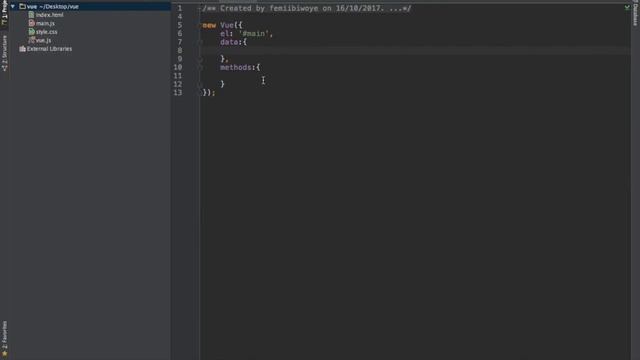Click the 'el' property on line 6

tap(224, 34)
